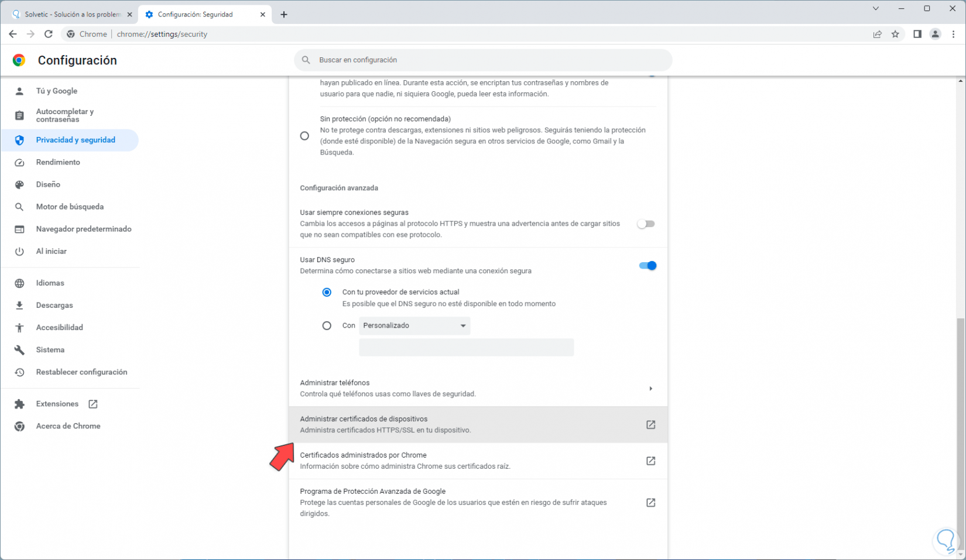Open Programa de Protección Avanzada link icon

click(650, 503)
